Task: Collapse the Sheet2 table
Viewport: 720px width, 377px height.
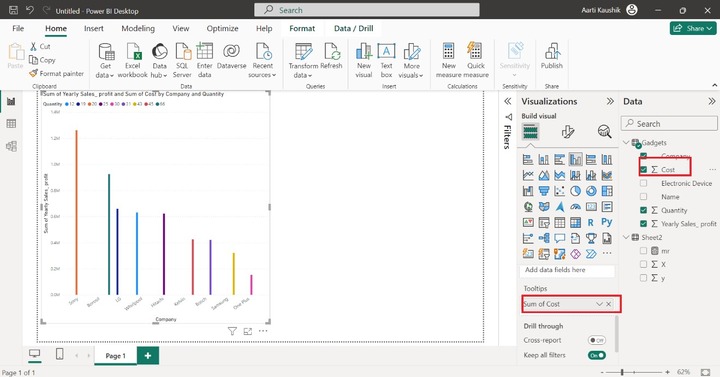Action: point(626,237)
